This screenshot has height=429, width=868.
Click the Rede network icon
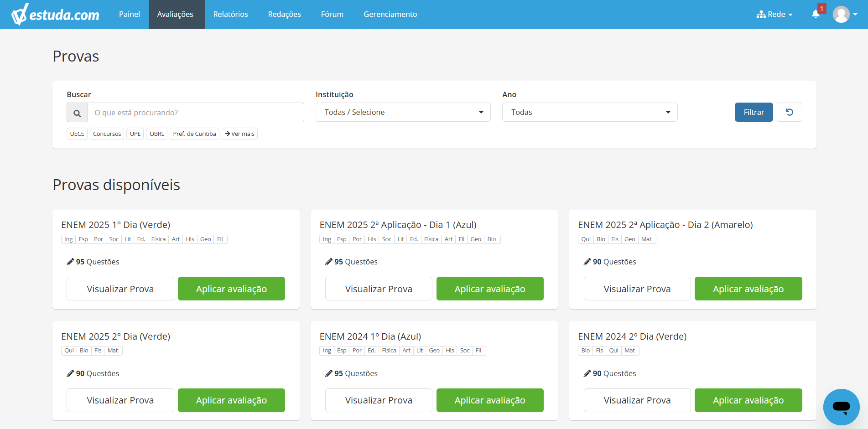761,14
